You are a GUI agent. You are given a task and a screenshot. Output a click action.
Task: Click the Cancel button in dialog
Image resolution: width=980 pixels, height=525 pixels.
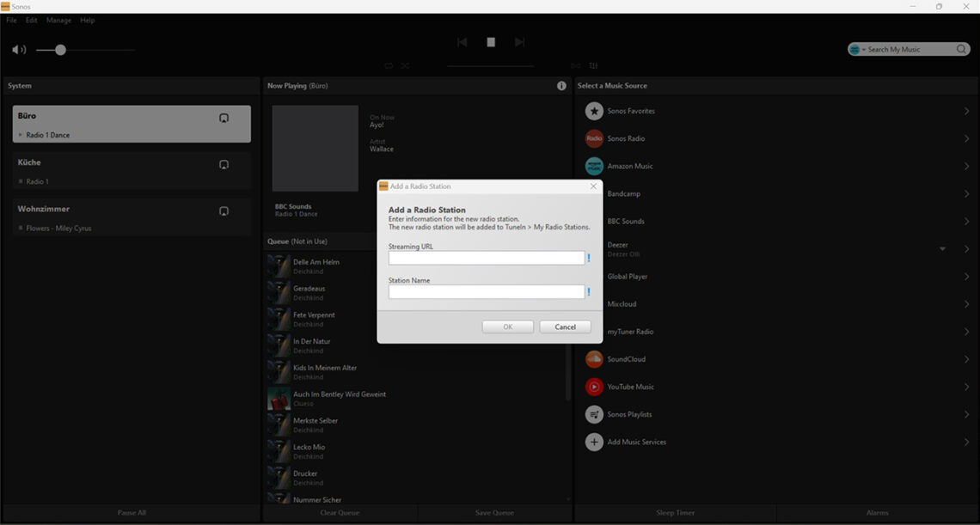tap(565, 327)
